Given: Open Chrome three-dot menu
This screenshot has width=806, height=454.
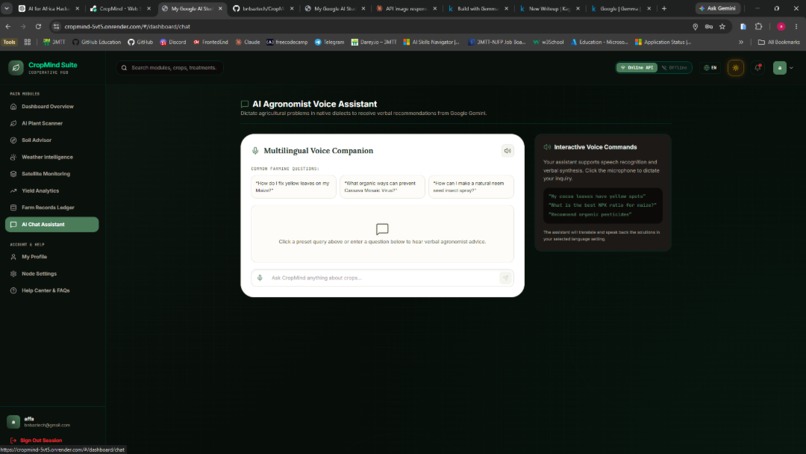Looking at the screenshot, I should tap(796, 26).
